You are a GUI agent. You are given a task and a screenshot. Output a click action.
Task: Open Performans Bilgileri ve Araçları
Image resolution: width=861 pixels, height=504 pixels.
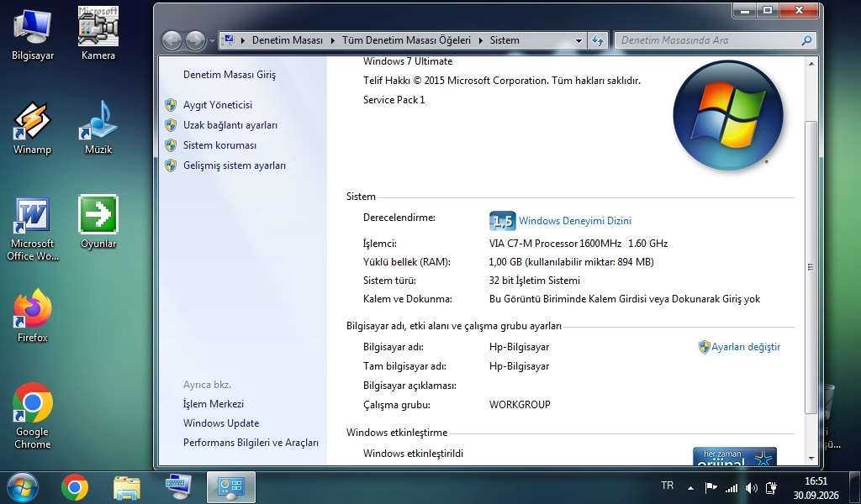[x=251, y=443]
